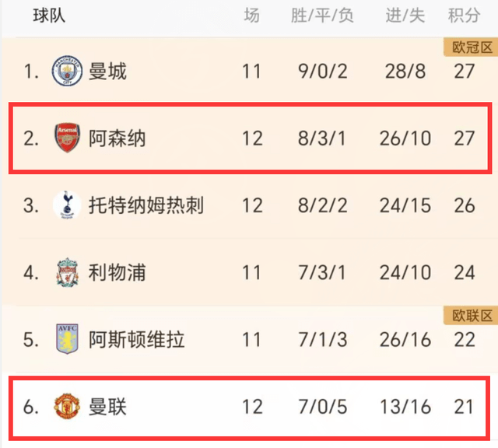The height and width of the screenshot is (448, 498).
Task: Open the 阿森纳 team name
Action: tap(117, 138)
